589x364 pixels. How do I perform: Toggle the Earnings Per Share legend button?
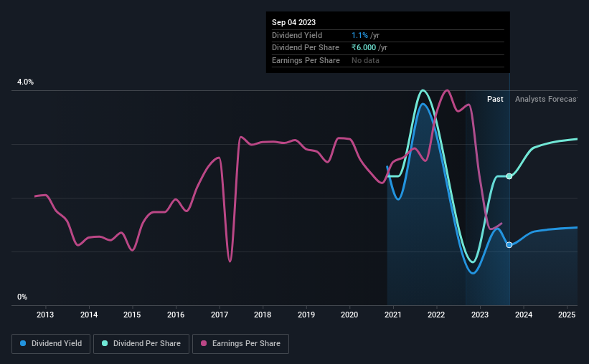click(x=240, y=344)
